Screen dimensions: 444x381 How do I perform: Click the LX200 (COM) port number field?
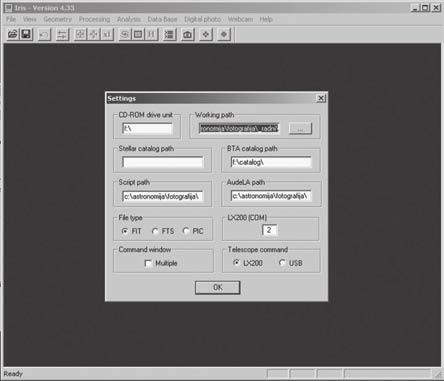click(x=269, y=230)
